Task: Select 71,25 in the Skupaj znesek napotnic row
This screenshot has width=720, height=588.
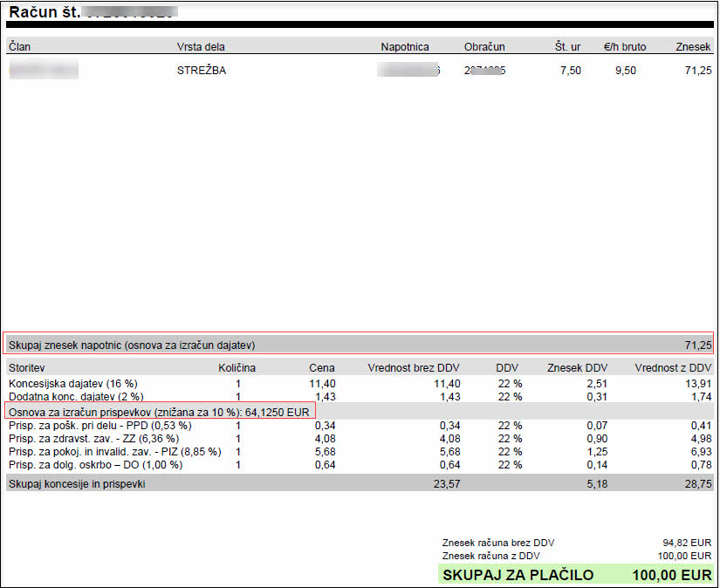Action: 698,345
